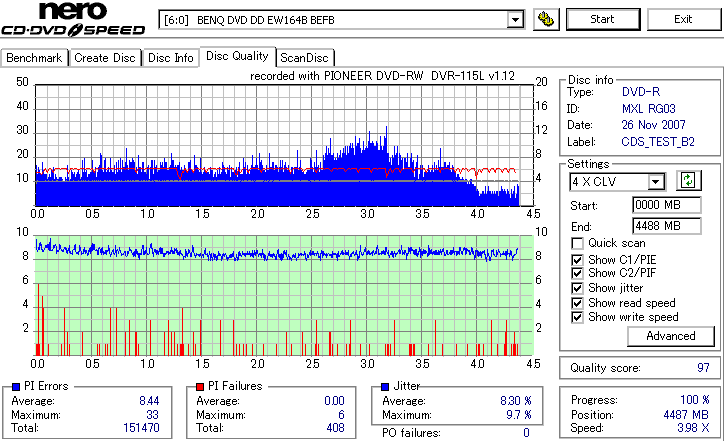
Task: Enable the Quick scan checkbox
Action: (577, 243)
